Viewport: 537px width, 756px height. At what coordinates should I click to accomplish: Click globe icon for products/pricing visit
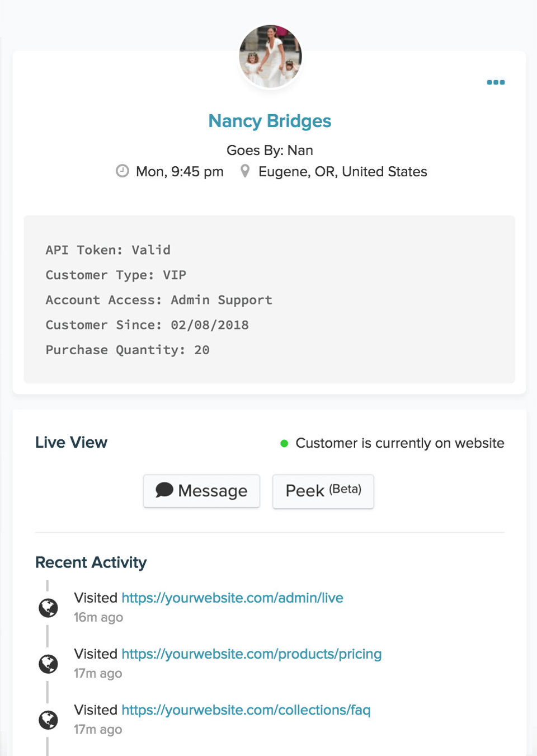pos(48,664)
